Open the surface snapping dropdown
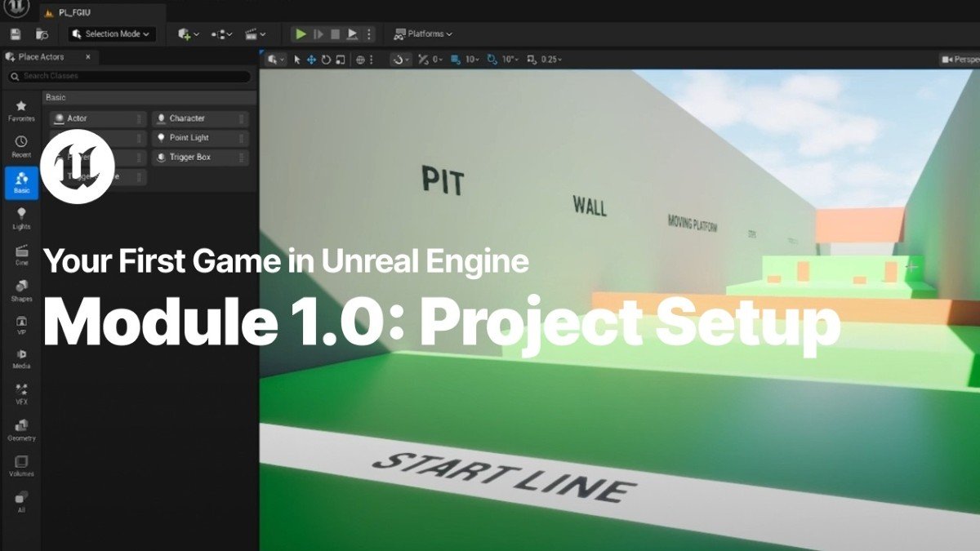This screenshot has width=980, height=551. click(400, 60)
